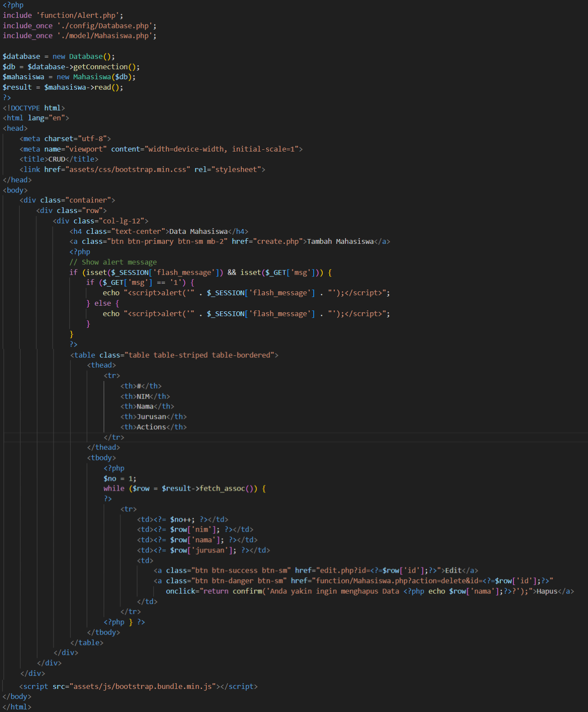Click the closing </body> tag
The image size is (588, 712).
[x=17, y=697]
